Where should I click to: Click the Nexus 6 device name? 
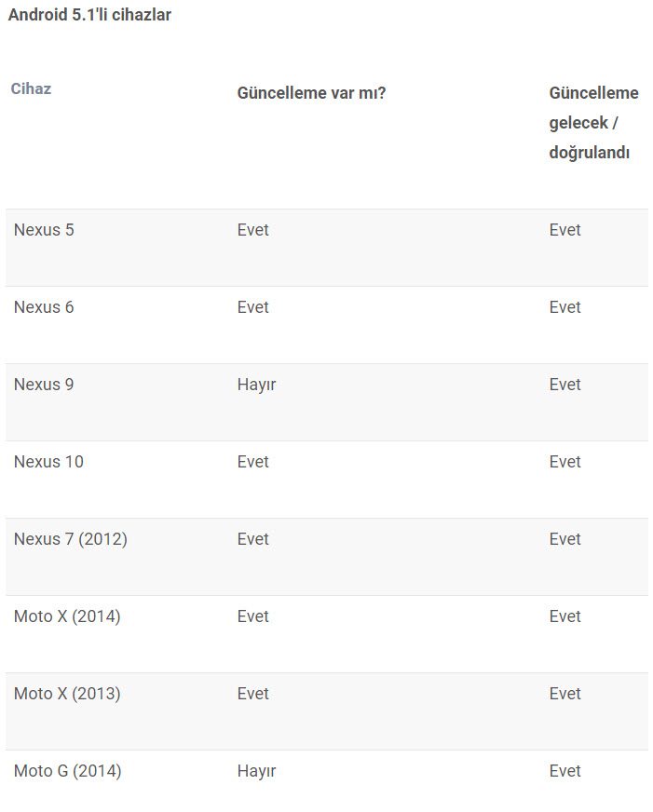[x=44, y=306]
